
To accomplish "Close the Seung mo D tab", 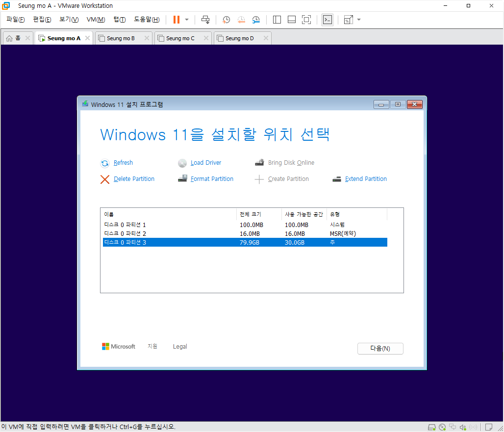I will pyautogui.click(x=266, y=38).
